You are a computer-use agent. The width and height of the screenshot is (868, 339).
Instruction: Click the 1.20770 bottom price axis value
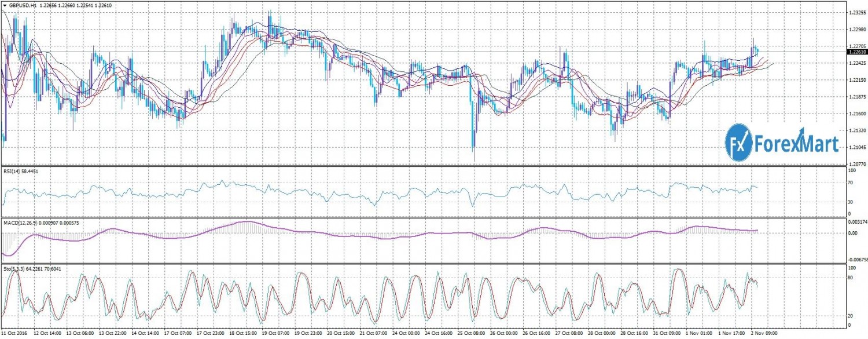click(x=856, y=164)
